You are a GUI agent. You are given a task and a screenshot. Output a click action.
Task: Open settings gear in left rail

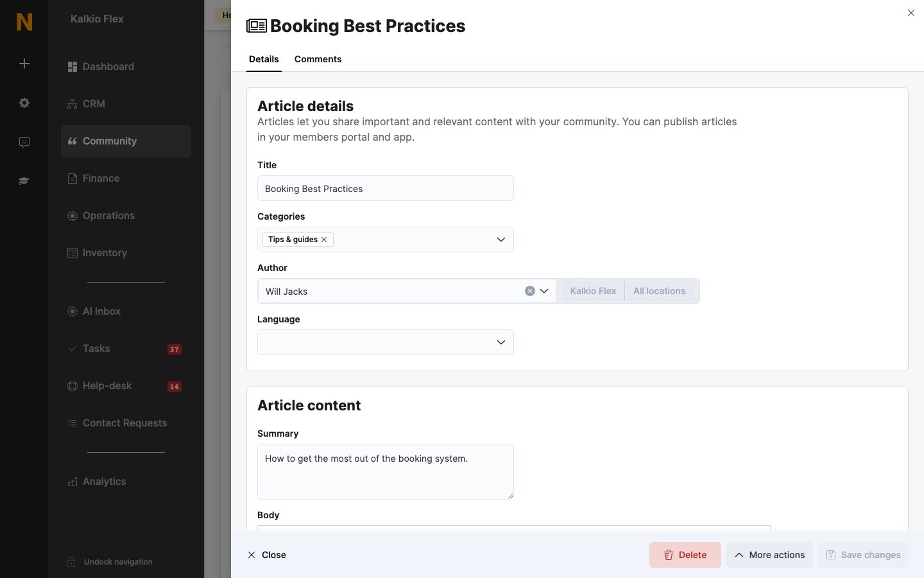coord(24,103)
